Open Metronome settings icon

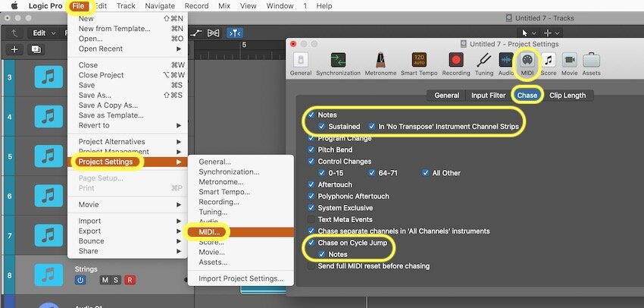(x=380, y=61)
